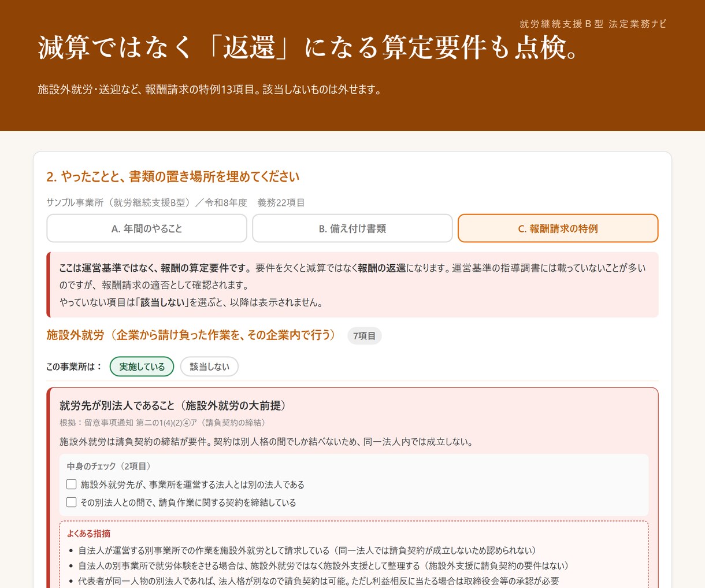Click the heading 減算ではなく「返還」になる算定要件も点検。
Screen dimensions: 705x588
[309, 47]
